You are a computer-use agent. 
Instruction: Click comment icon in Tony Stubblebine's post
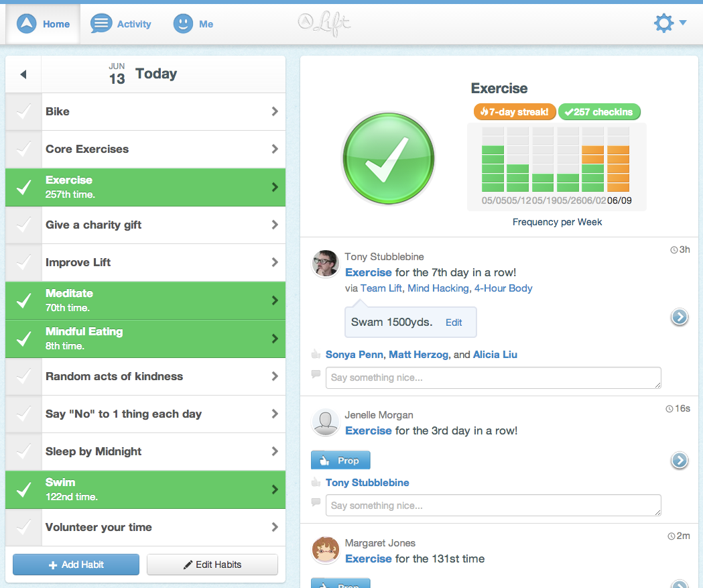[x=316, y=374]
